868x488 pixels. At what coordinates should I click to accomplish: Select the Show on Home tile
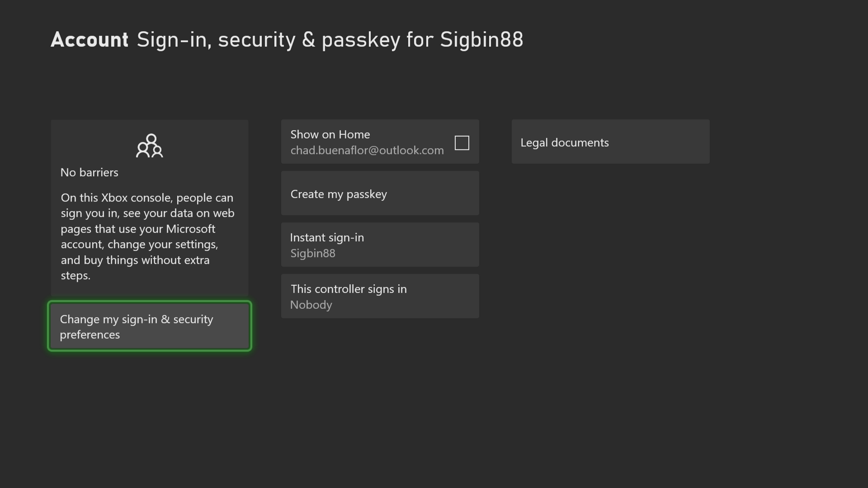click(x=380, y=141)
